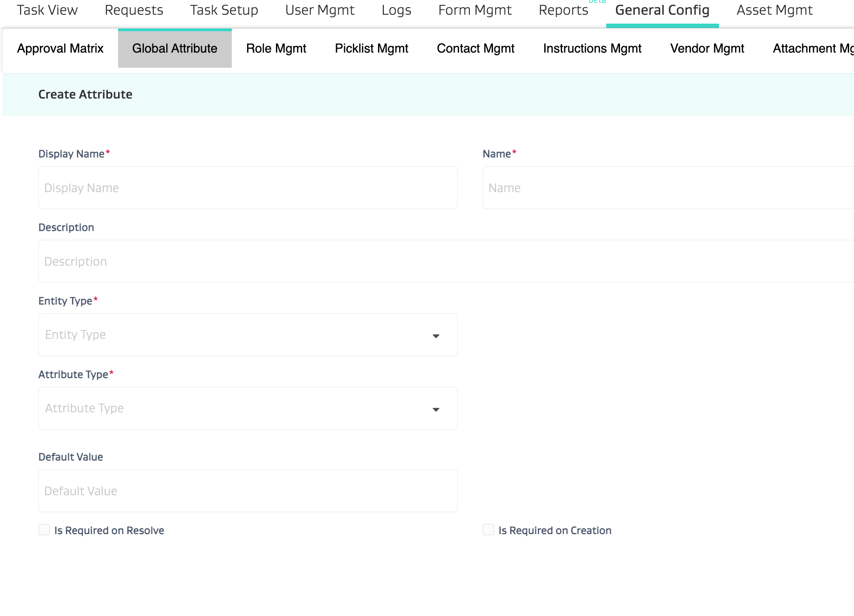
Task: Go to the Picklist Mgmt tab
Action: point(371,48)
